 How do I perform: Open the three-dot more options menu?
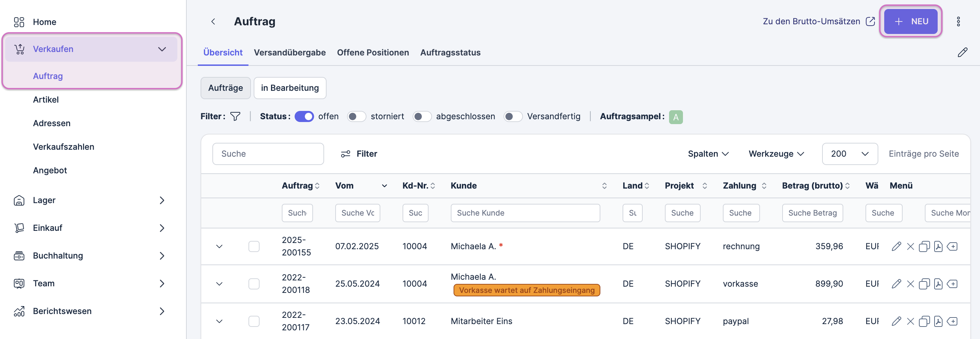[x=958, y=21]
